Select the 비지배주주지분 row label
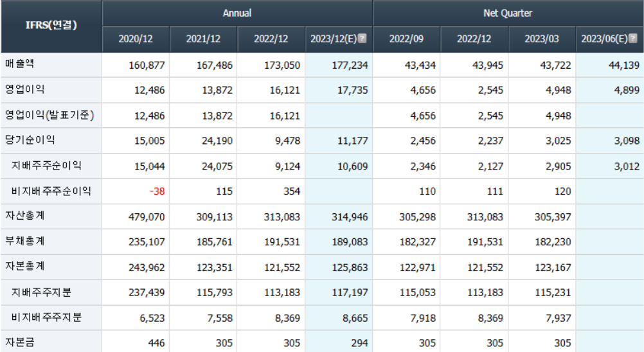 [46, 317]
